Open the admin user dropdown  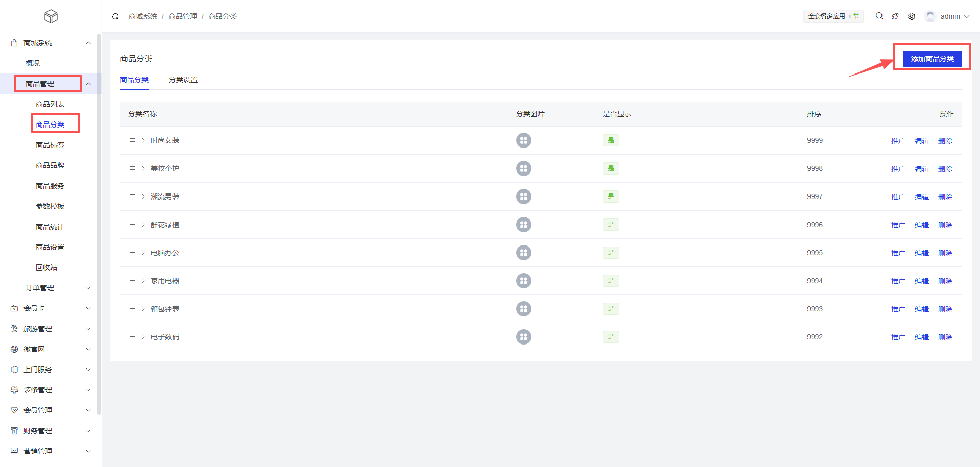[x=949, y=16]
